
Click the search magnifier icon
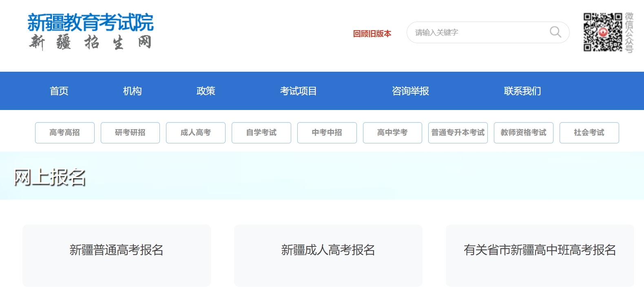tap(555, 32)
